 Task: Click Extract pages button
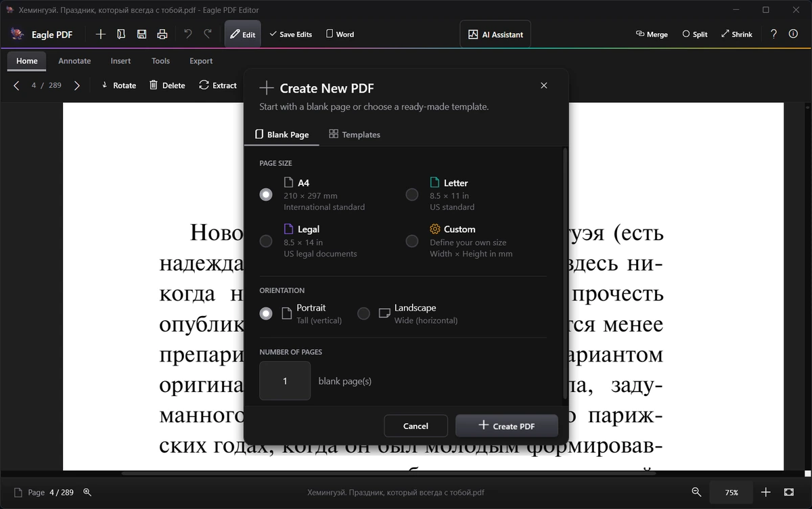tap(218, 85)
